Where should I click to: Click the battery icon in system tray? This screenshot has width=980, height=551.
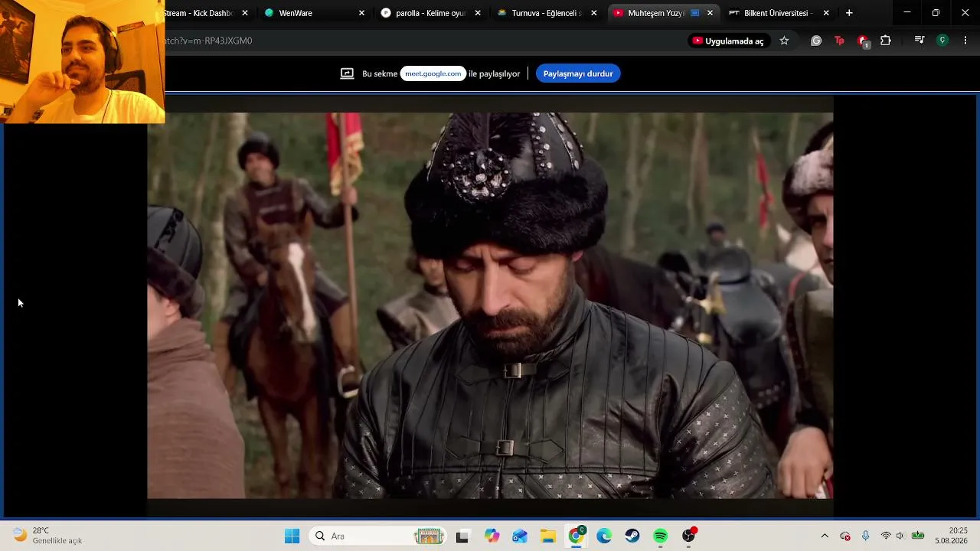pos(917,536)
